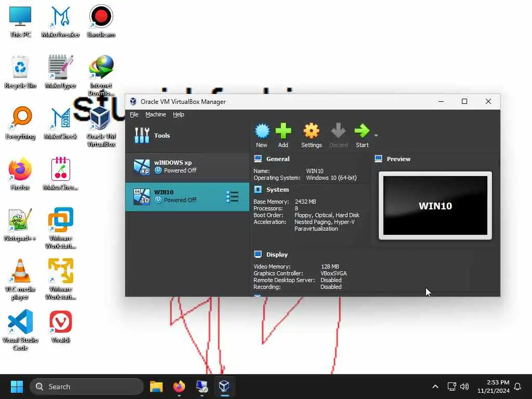The image size is (532, 399).
Task: Click the WIN10 preview thumbnail
Action: (435, 206)
